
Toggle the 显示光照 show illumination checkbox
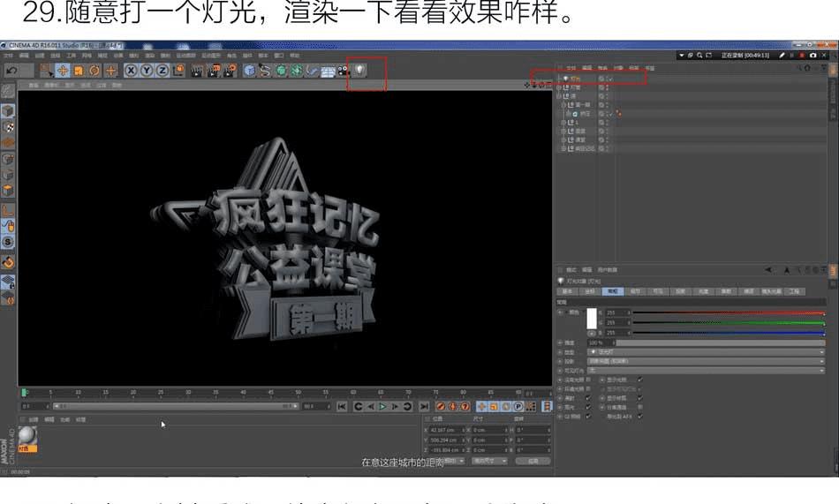click(x=640, y=380)
